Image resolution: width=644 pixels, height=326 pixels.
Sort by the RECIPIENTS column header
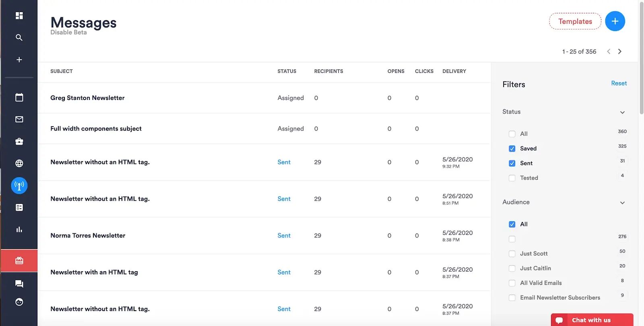coord(328,71)
